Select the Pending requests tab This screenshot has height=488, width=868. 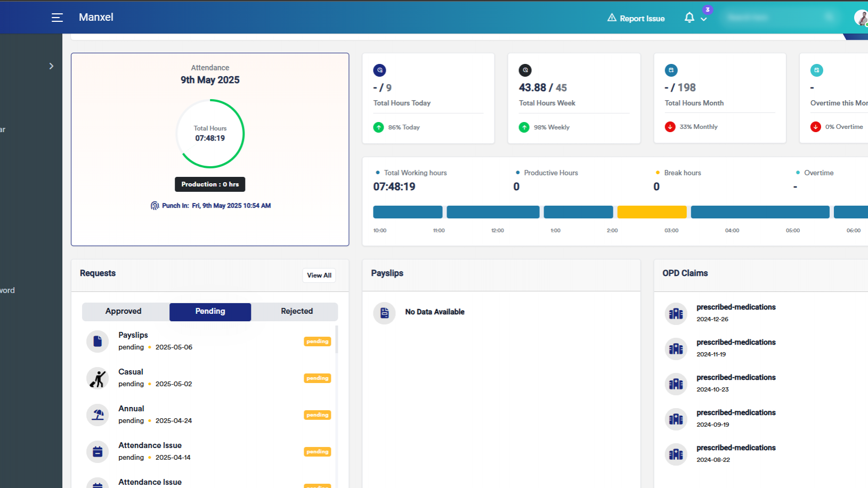(210, 312)
